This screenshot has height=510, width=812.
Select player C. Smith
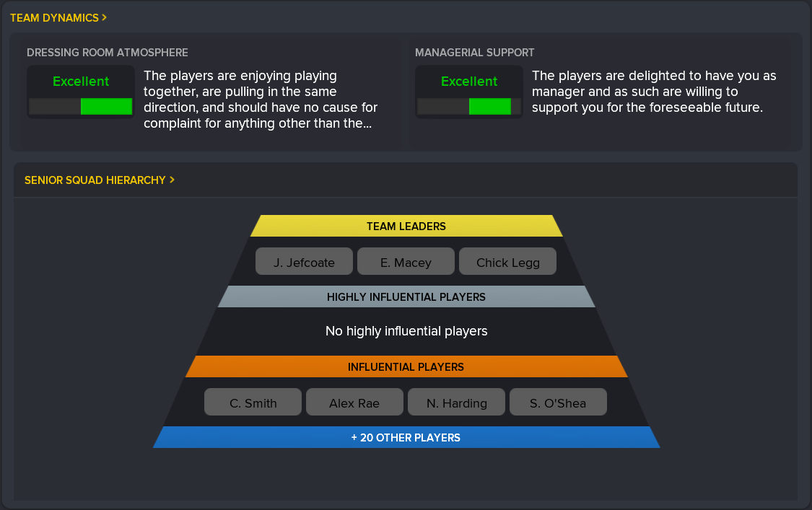click(x=253, y=403)
